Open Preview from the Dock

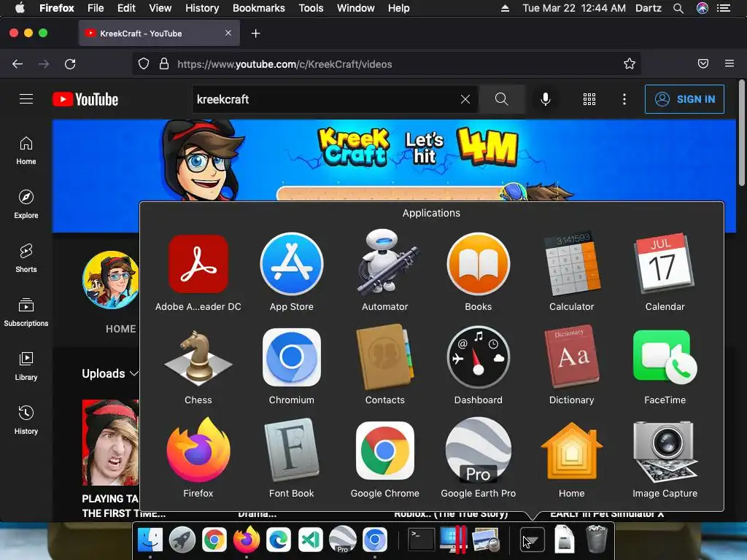pyautogui.click(x=485, y=540)
